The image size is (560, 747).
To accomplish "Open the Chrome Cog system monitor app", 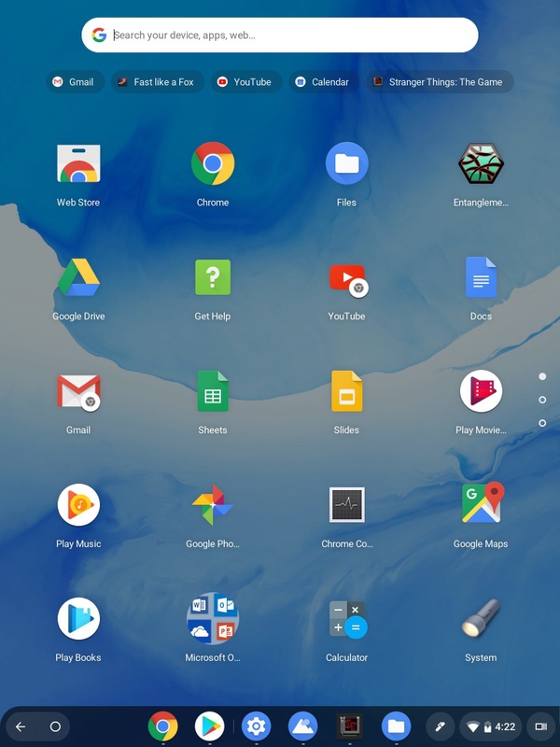I will pyautogui.click(x=346, y=505).
